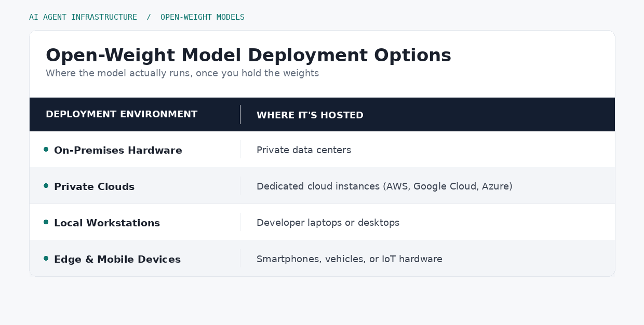Select the 'On-Premises Hardware' row label

(118, 150)
